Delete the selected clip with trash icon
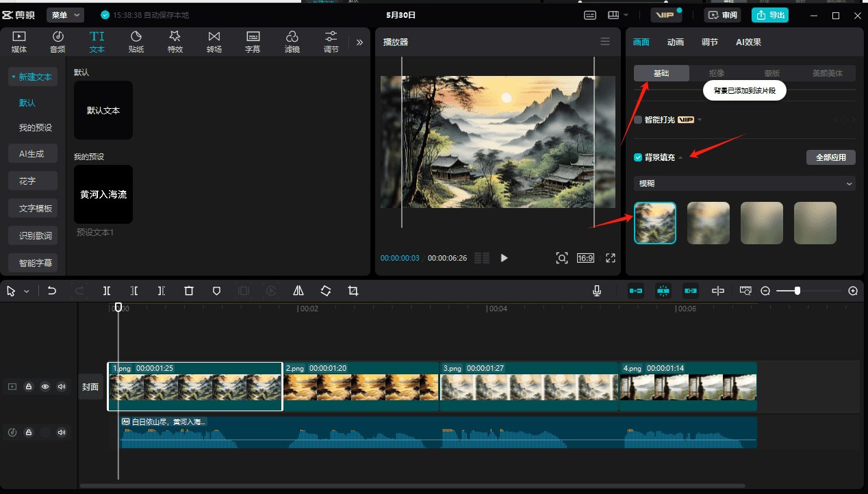The width and height of the screenshot is (868, 494). [x=189, y=291]
